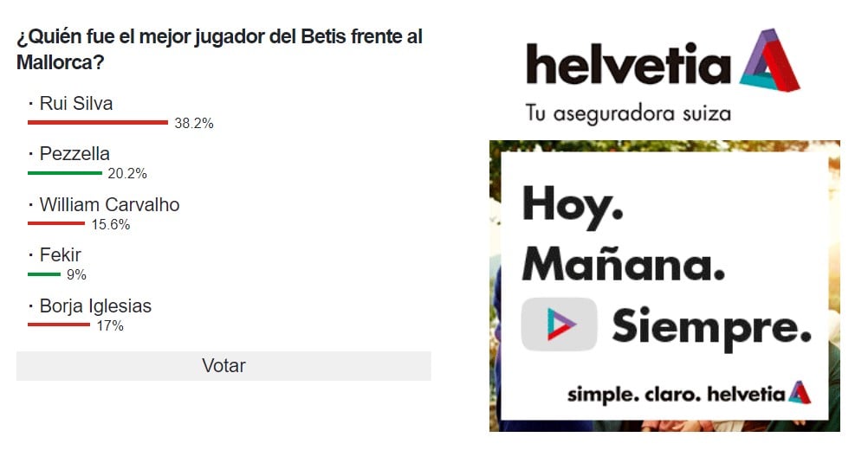This screenshot has height=463, width=868.
Task: Select Rui Silva poll option
Action: (x=76, y=104)
